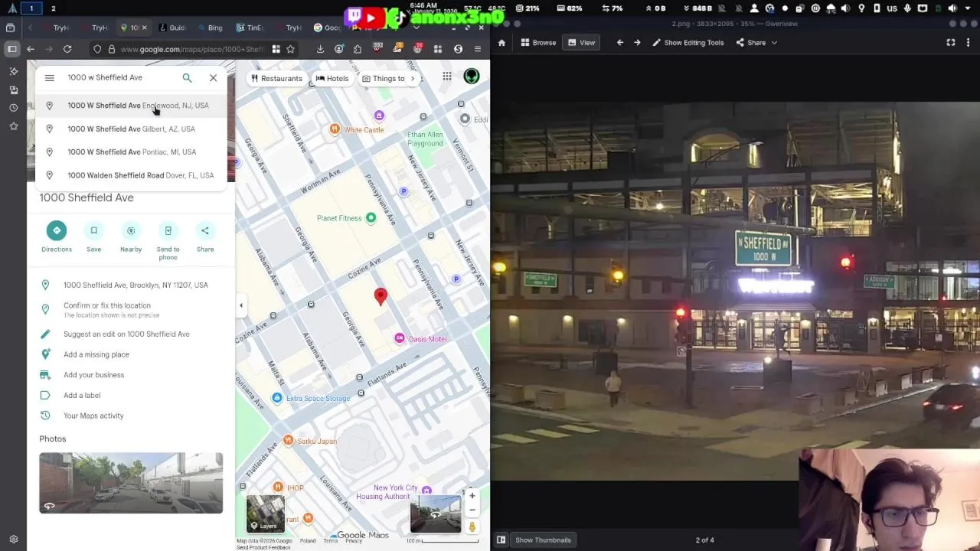Clear the Maps search box text
The image size is (980, 551).
[213, 77]
